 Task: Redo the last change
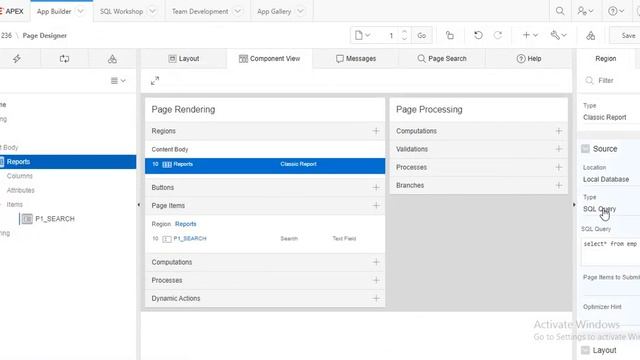tap(498, 36)
